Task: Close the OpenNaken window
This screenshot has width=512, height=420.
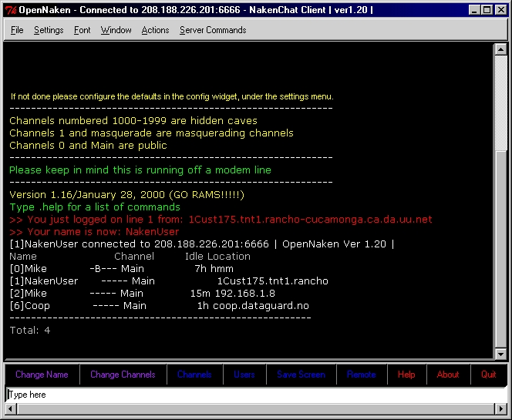Action: [x=501, y=10]
